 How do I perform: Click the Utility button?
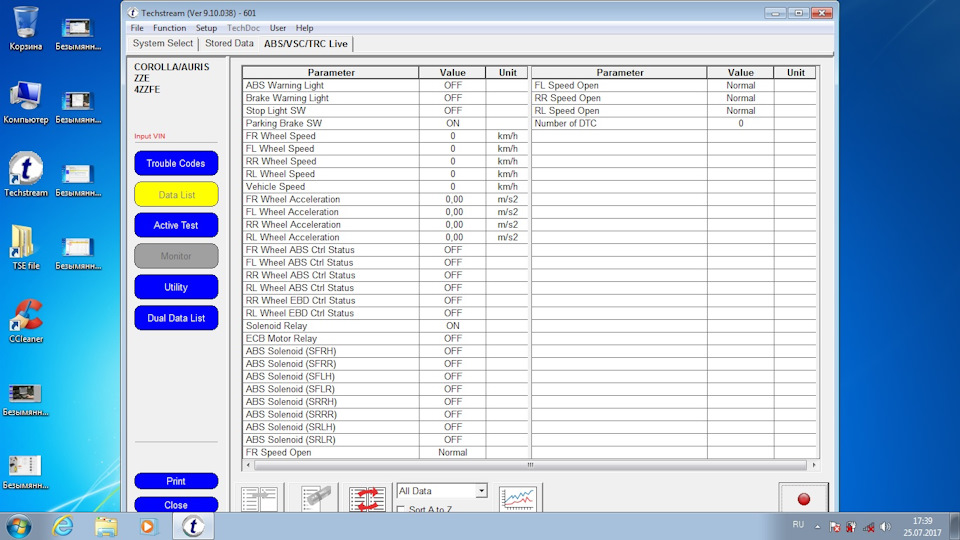click(x=176, y=287)
